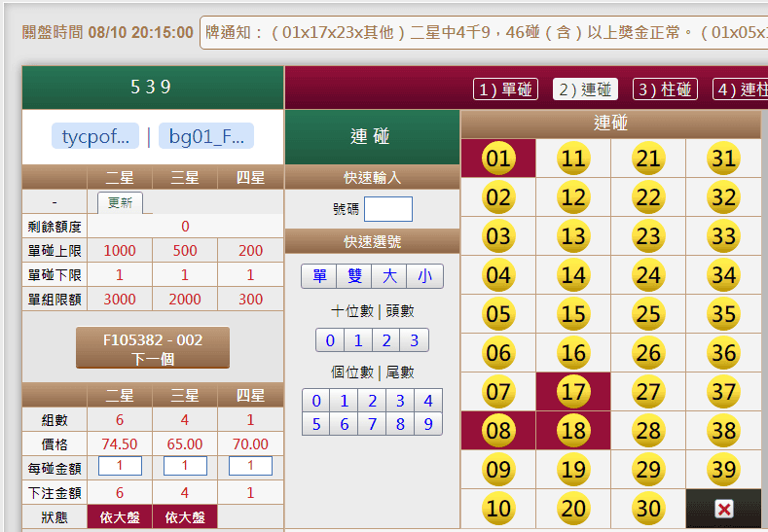Select ball number 07
The height and width of the screenshot is (532, 768).
click(498, 392)
